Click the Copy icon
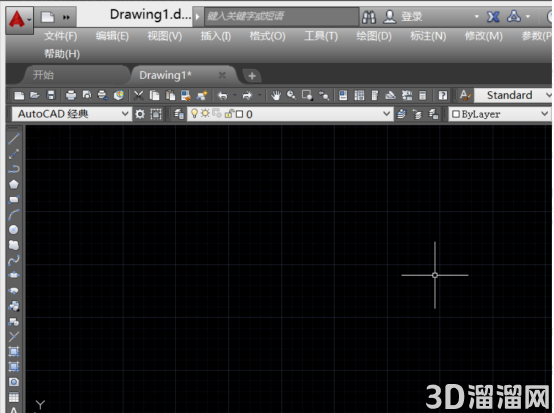Viewport: 554px width, 413px height. [x=154, y=95]
